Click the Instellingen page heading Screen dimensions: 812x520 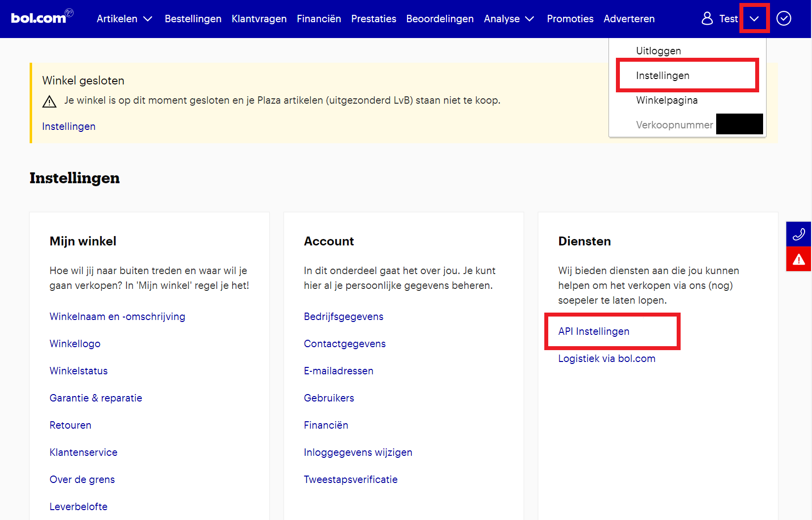point(75,178)
